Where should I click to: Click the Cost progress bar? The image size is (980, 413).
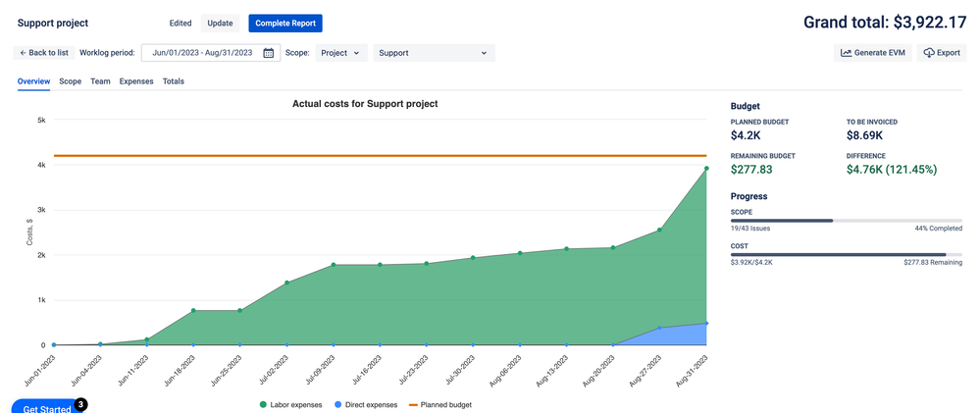pos(845,254)
